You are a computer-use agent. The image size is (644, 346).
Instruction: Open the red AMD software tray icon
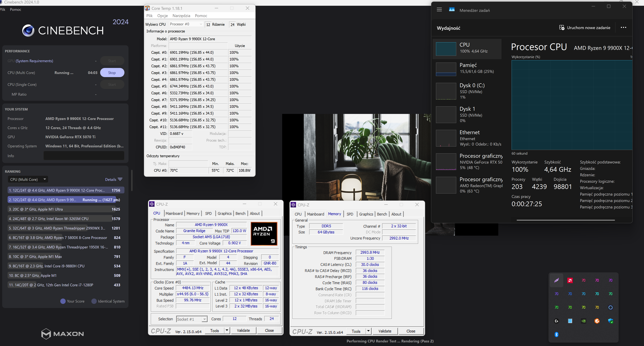[570, 280]
